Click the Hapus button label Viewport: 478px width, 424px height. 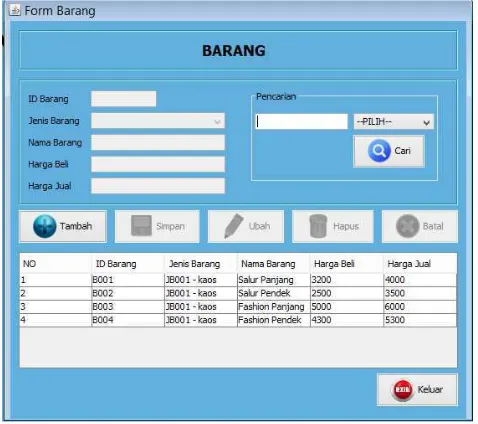346,227
